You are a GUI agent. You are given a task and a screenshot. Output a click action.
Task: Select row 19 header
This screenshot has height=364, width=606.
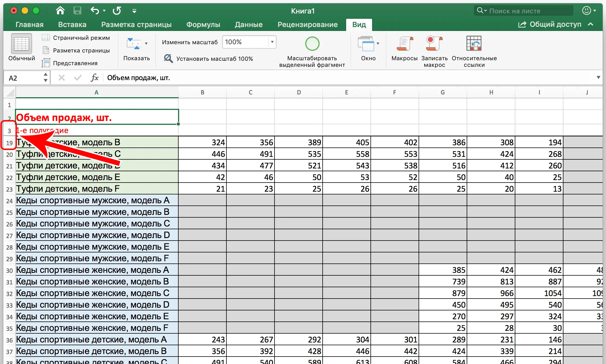(9, 143)
